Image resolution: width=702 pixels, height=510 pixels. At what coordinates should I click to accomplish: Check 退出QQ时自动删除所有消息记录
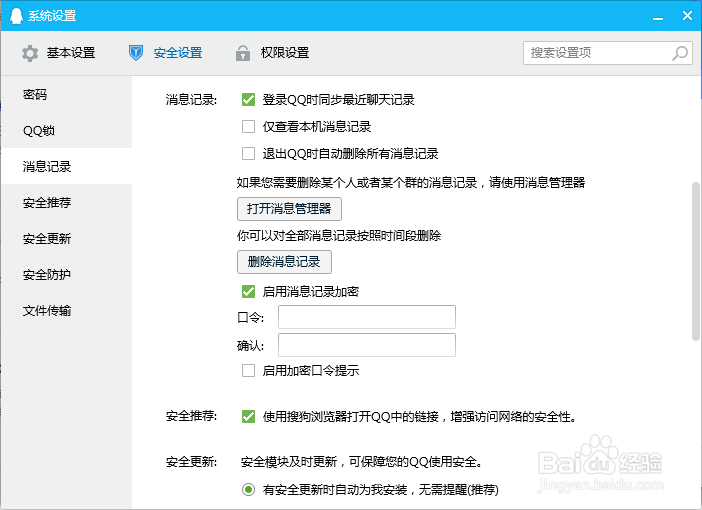coord(248,154)
